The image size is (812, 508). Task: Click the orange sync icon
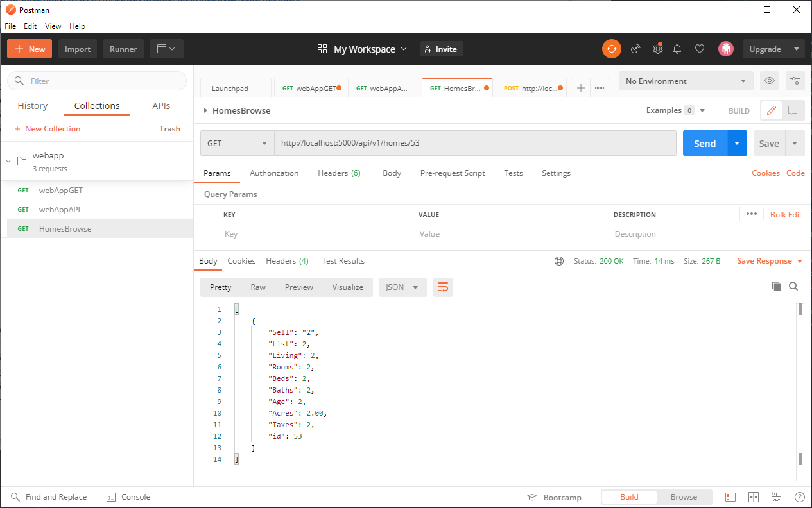(612, 49)
